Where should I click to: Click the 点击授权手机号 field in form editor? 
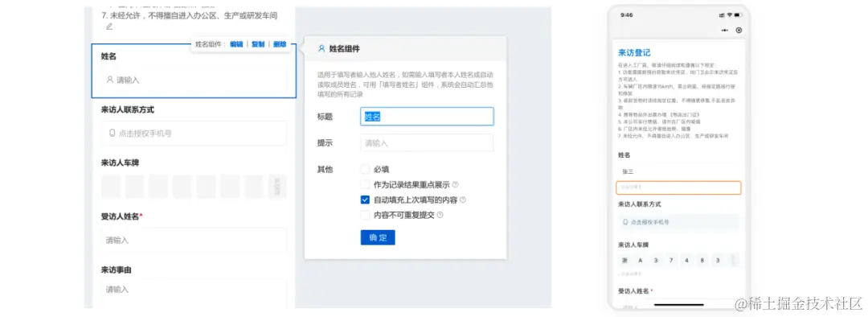194,134
